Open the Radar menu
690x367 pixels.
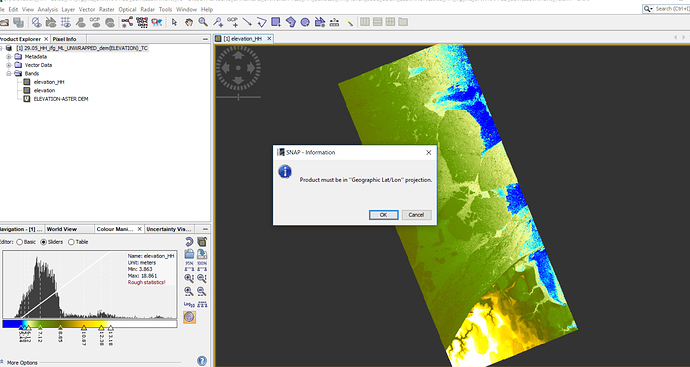[147, 9]
